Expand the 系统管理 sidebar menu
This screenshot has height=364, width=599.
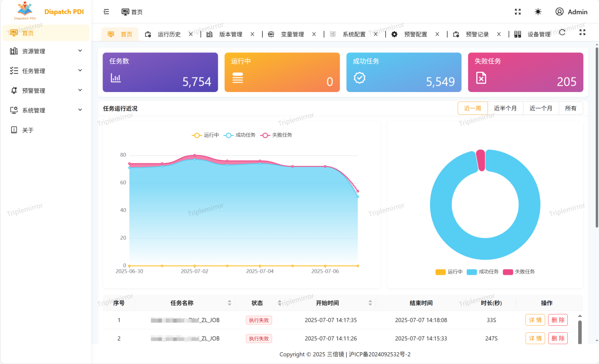(45, 110)
